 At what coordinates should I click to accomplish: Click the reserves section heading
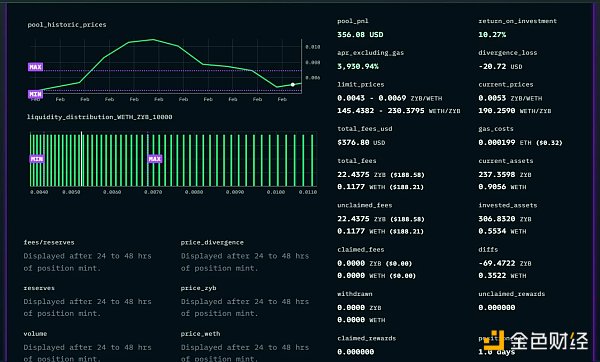[x=39, y=288]
